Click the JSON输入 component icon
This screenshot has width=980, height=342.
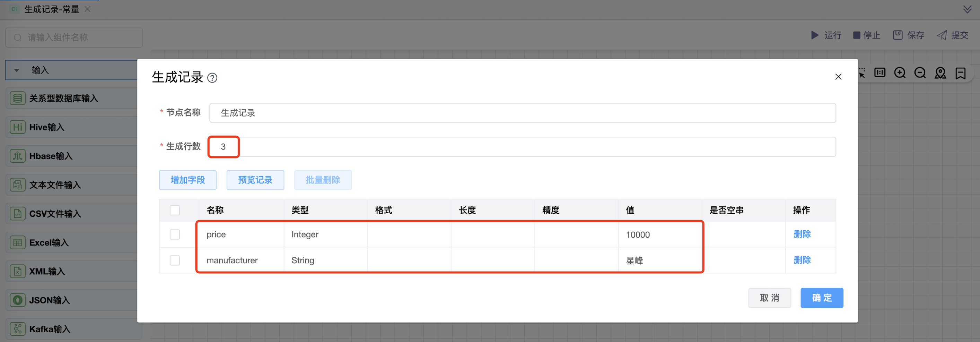tap(17, 300)
